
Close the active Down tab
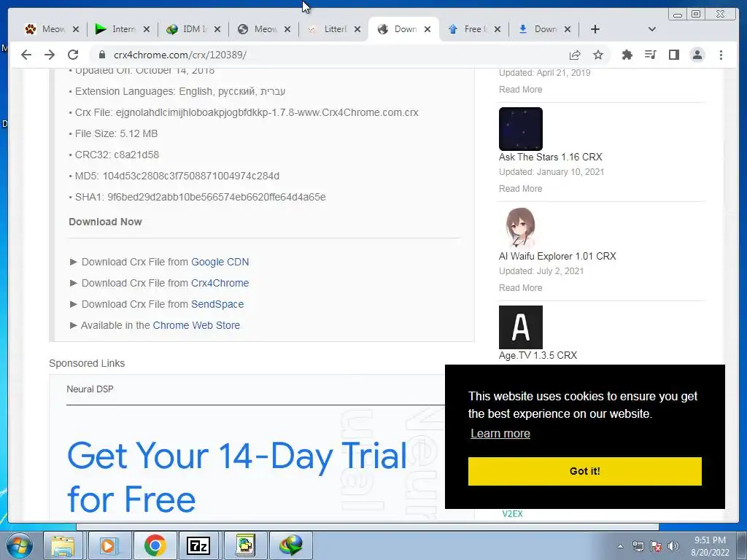(427, 29)
